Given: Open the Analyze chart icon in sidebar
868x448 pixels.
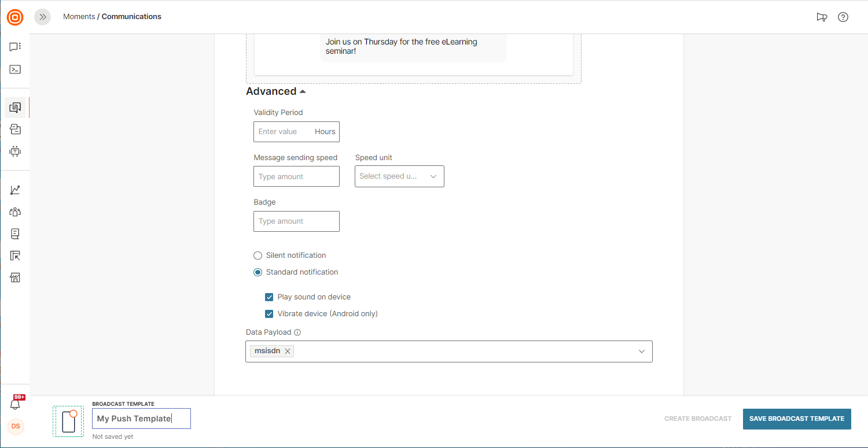Looking at the screenshot, I should coord(15,190).
